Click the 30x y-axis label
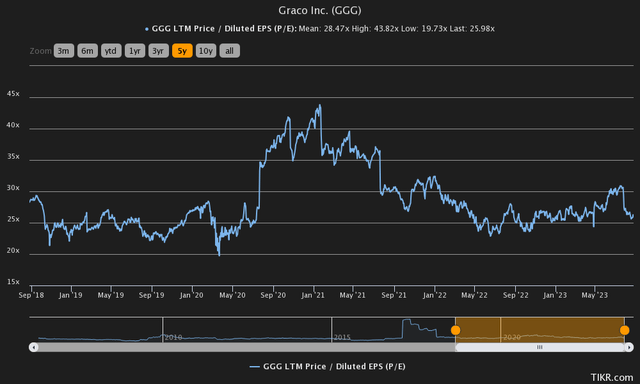The height and width of the screenshot is (384, 640). coord(13,188)
